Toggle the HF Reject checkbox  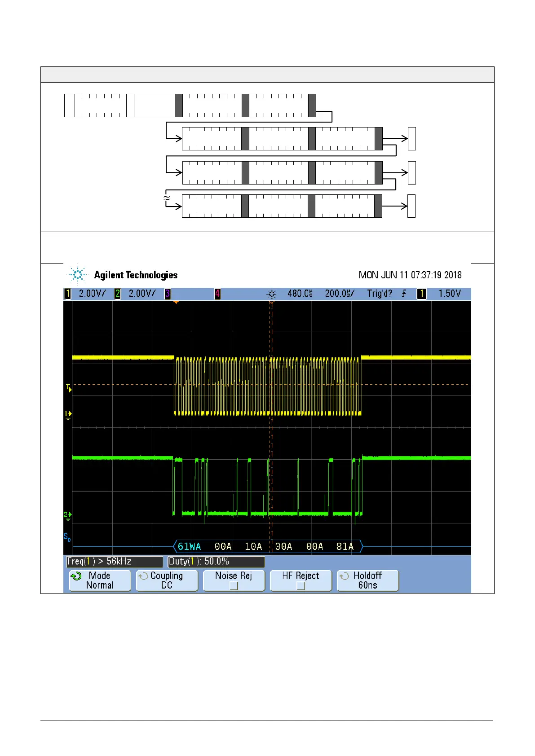[x=301, y=585]
